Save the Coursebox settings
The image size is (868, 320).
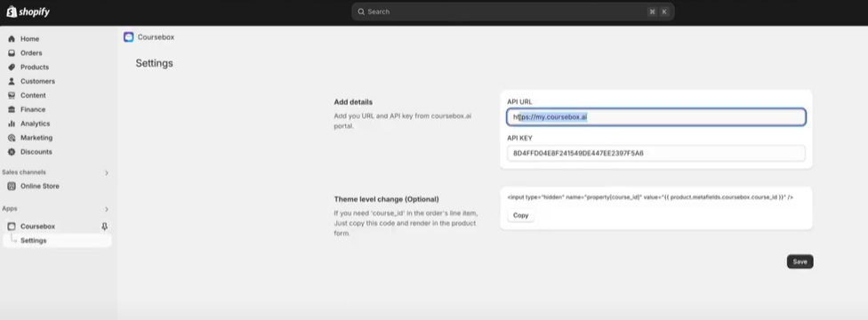(x=800, y=262)
